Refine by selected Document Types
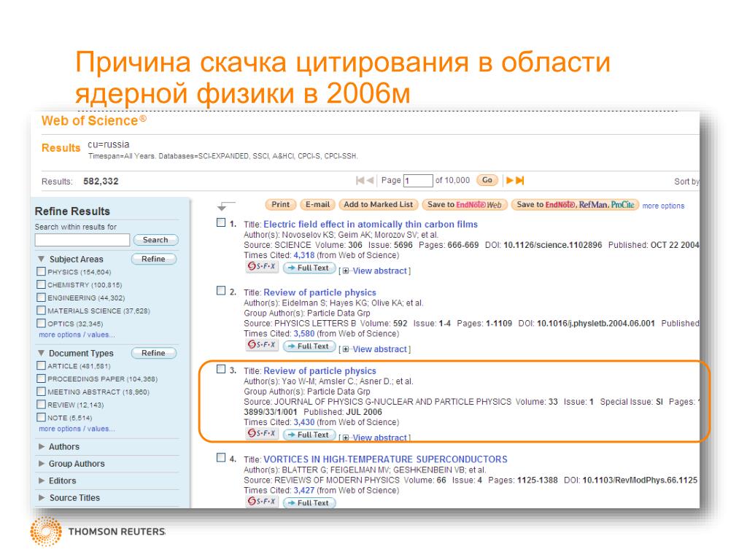This screenshot has height=560, width=747. coord(153,354)
